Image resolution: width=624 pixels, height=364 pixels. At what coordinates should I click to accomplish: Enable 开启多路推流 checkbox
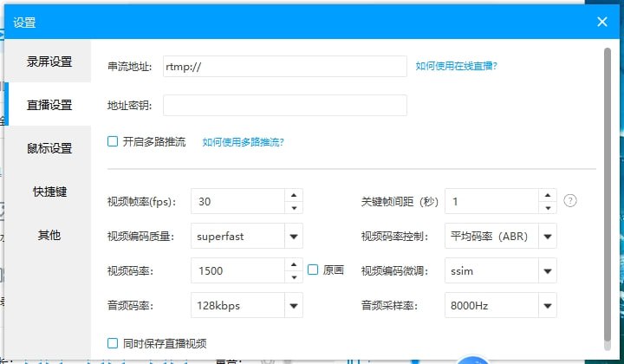tap(113, 141)
